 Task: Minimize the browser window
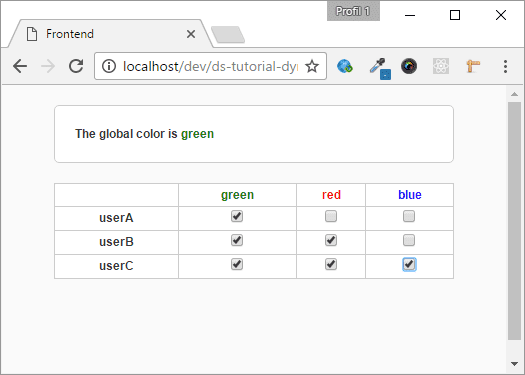pos(410,15)
